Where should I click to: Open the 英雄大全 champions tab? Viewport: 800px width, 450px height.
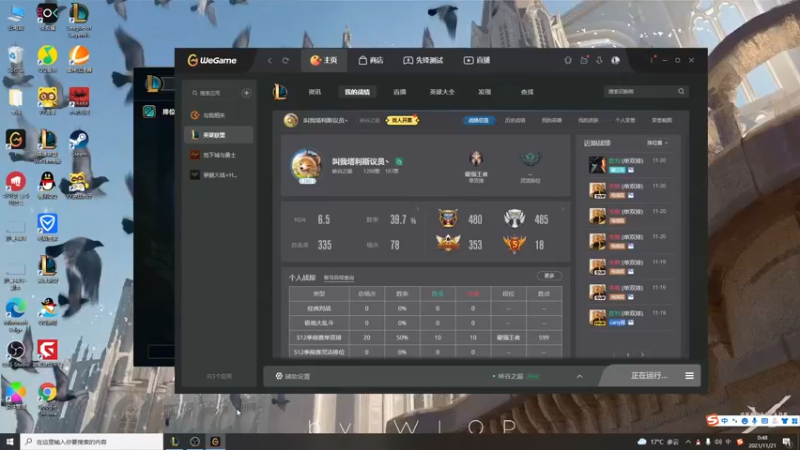(x=442, y=92)
